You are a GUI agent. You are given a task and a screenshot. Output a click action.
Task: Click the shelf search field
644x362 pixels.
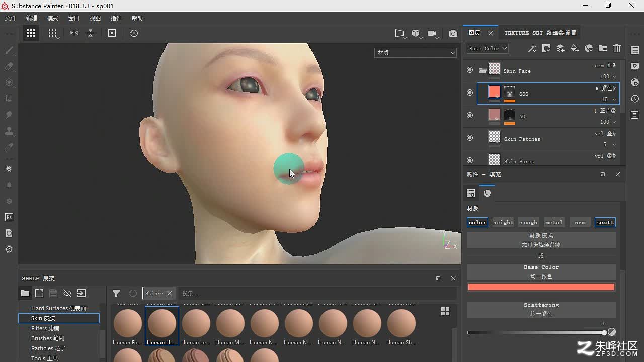pos(318,293)
